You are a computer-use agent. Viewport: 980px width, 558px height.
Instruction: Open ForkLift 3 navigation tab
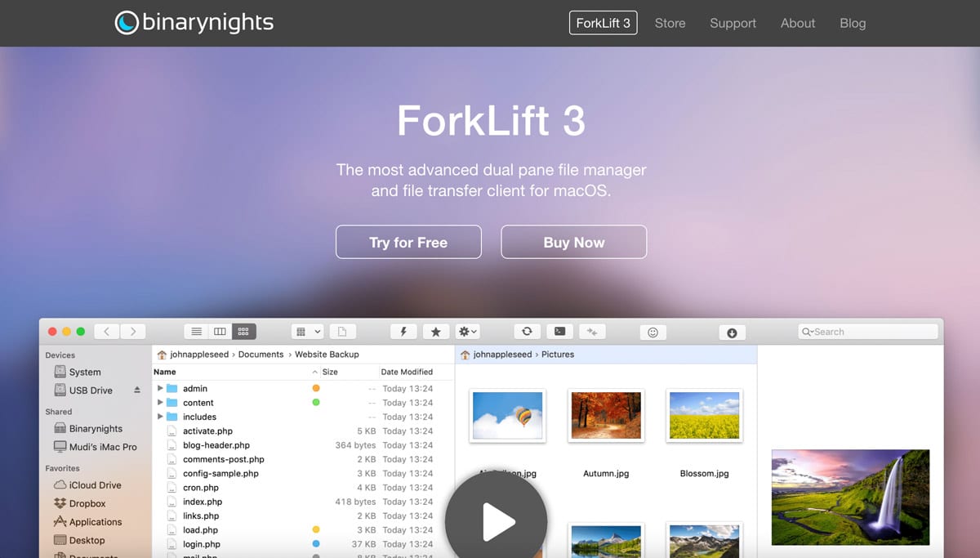[x=604, y=23]
